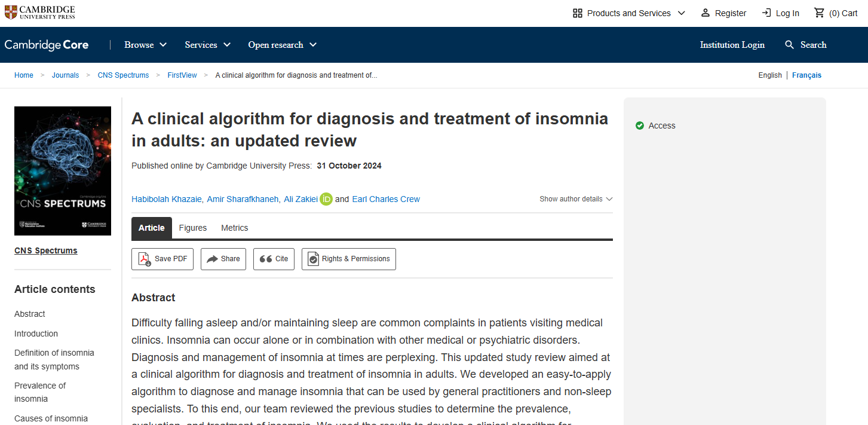Click Ali Zakiei's ORCID icon

point(326,199)
